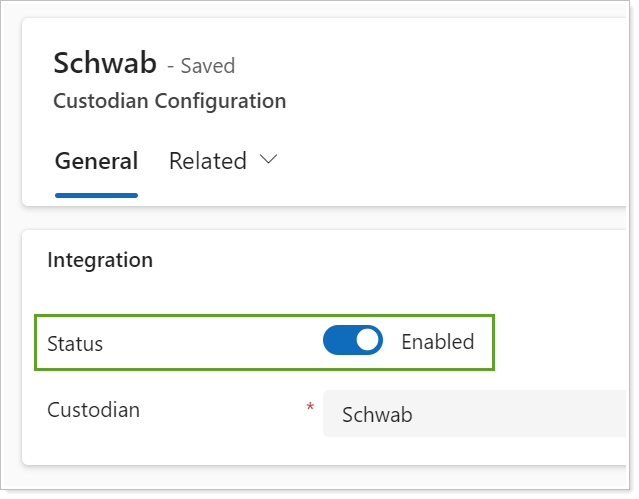Expand the Related tab chevron
Image resolution: width=639 pixels, height=499 pixels.
268,160
